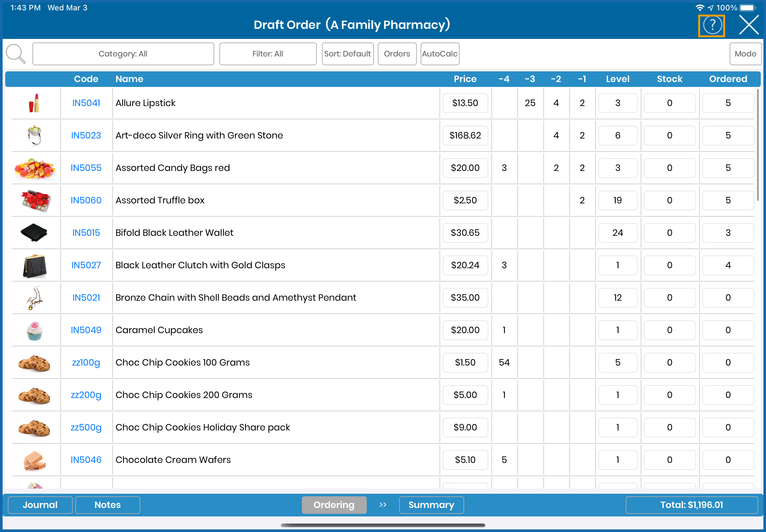This screenshot has width=766, height=532.
Task: Open the Category: All dropdown
Action: [x=123, y=54]
